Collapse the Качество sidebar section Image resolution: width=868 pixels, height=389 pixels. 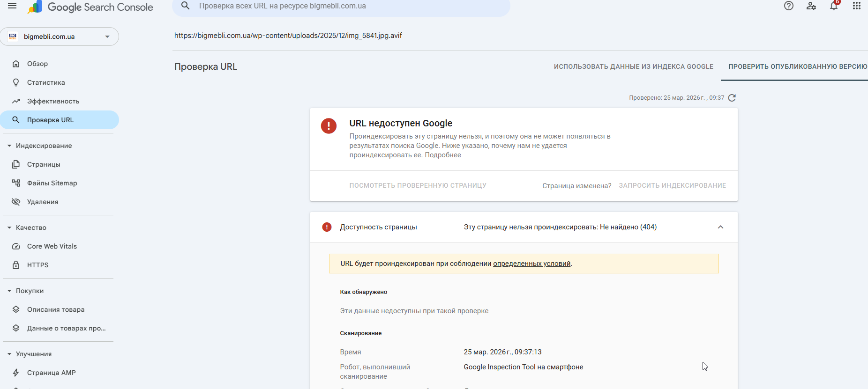9,228
